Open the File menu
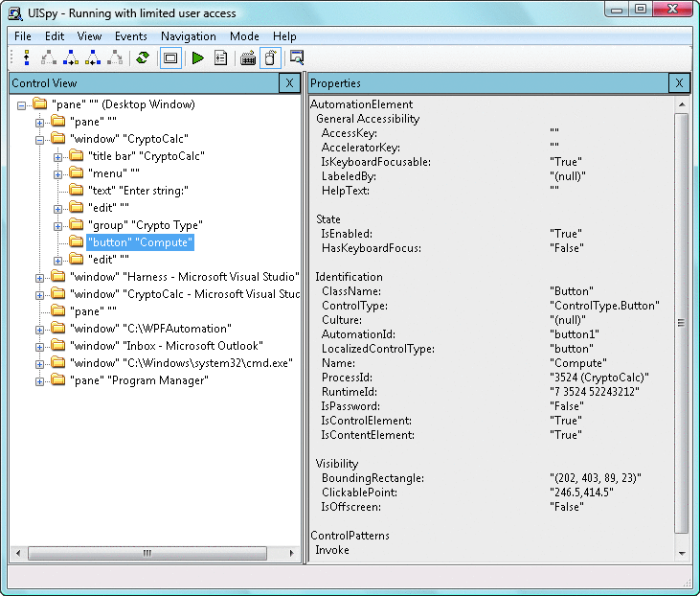This screenshot has width=700, height=596. 23,36
